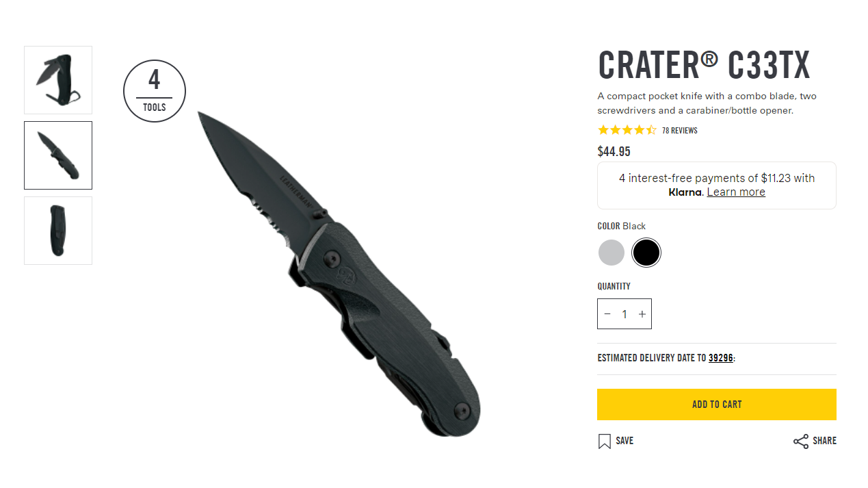Click the SHARE text label
Screen dimensions: 868x488
pyautogui.click(x=824, y=441)
